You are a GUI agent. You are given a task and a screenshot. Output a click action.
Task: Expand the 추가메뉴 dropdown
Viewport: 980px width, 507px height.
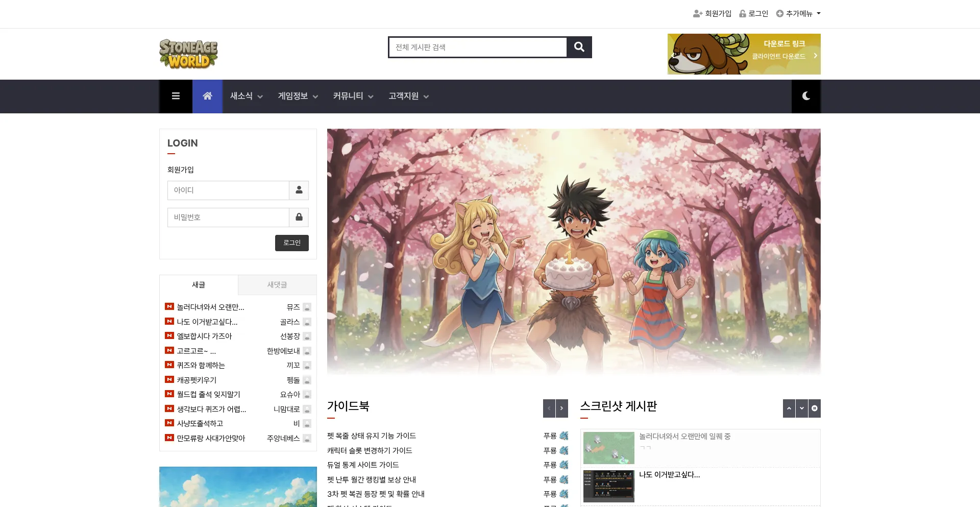[798, 14]
